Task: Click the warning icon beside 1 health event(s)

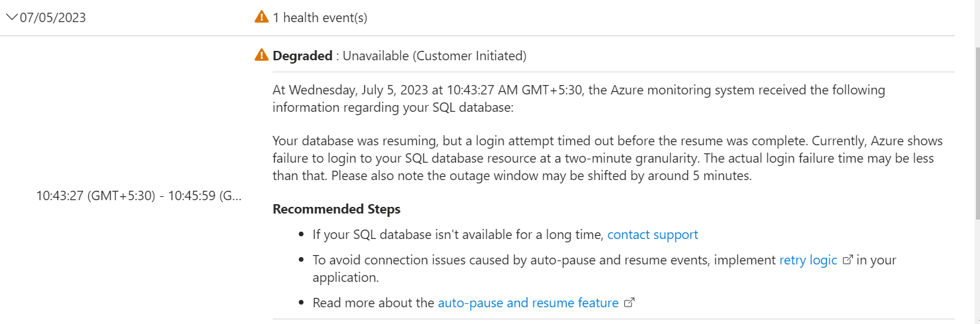Action: pyautogui.click(x=261, y=17)
